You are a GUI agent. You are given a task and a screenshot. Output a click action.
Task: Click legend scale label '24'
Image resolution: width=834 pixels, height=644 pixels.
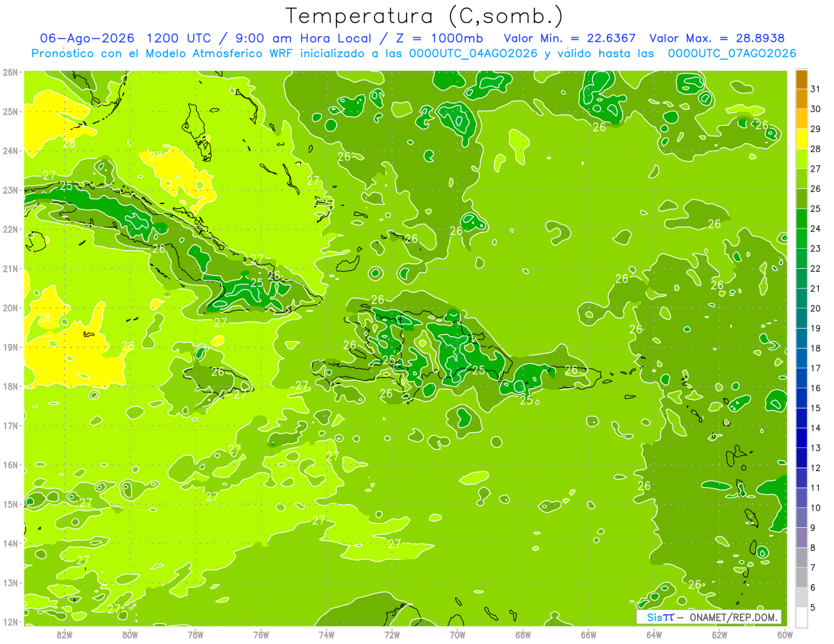tap(815, 229)
